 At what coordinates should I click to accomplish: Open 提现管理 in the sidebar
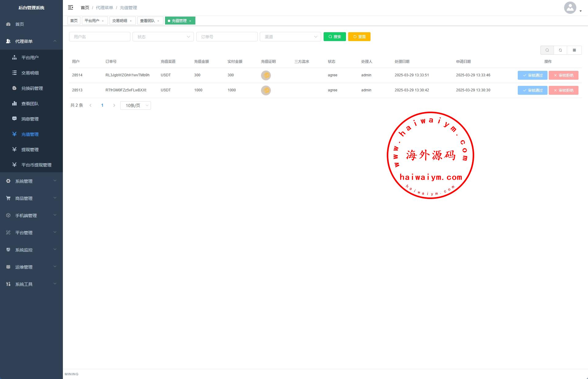click(30, 150)
